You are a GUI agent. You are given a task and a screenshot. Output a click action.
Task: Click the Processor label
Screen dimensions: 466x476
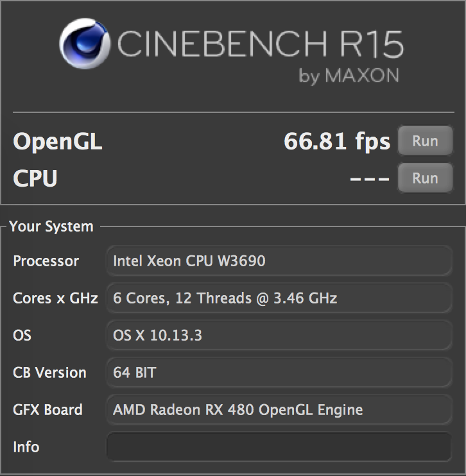pyautogui.click(x=46, y=261)
